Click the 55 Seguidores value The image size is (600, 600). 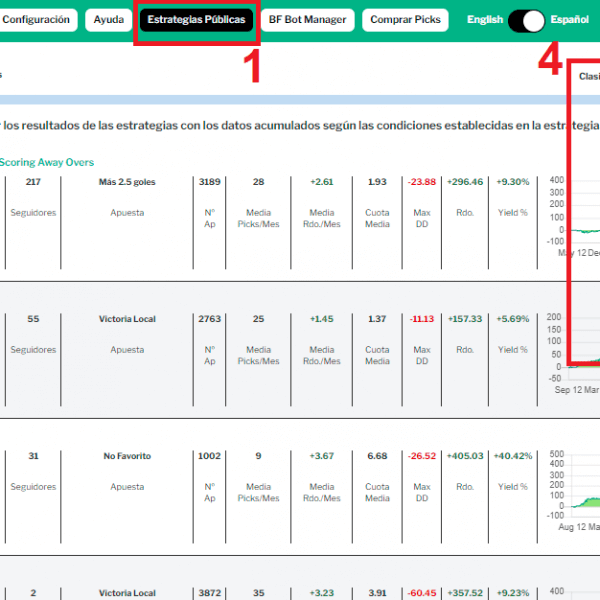tap(33, 319)
